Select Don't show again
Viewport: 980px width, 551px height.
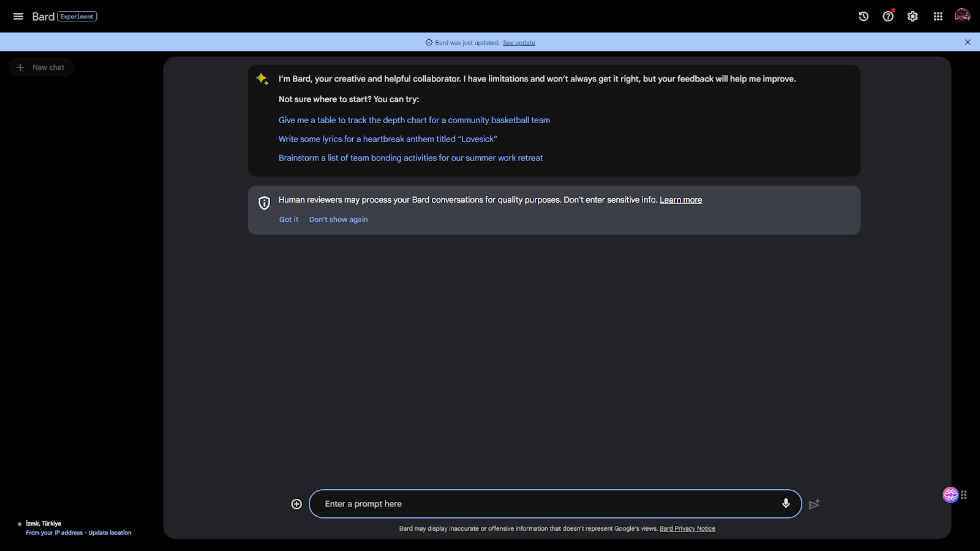click(339, 219)
